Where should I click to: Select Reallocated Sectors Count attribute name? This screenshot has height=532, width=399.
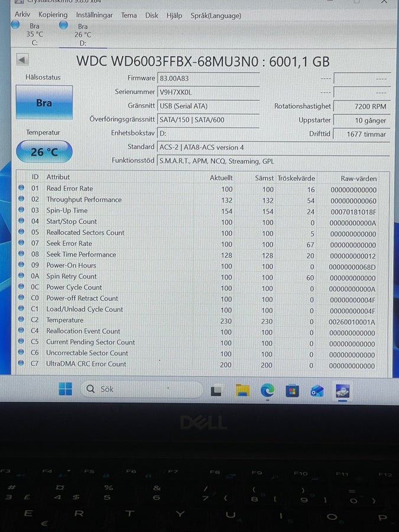tap(86, 232)
